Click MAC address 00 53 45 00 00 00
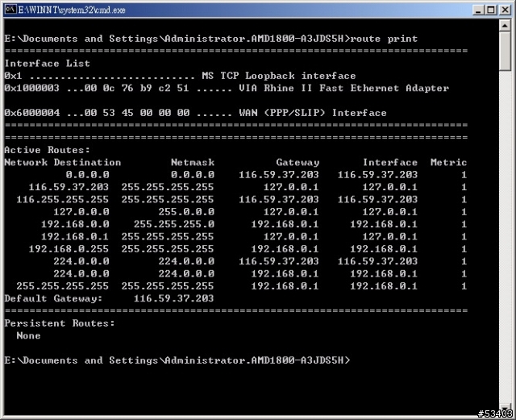This screenshot has width=516, height=420. [x=137, y=113]
